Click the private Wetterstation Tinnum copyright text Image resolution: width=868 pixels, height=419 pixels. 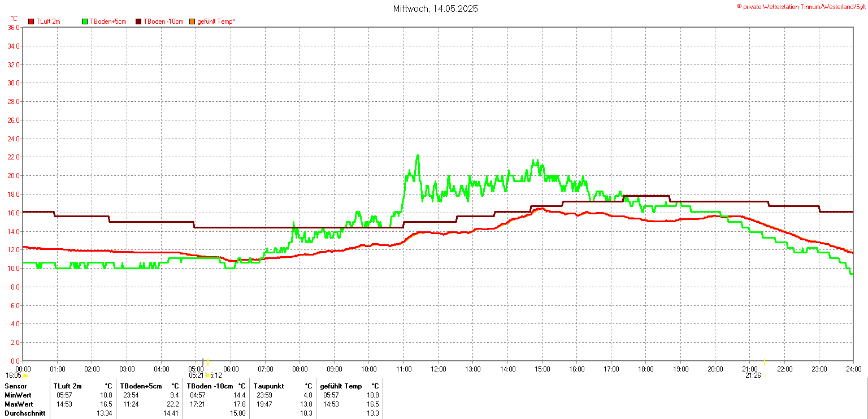coord(801,6)
